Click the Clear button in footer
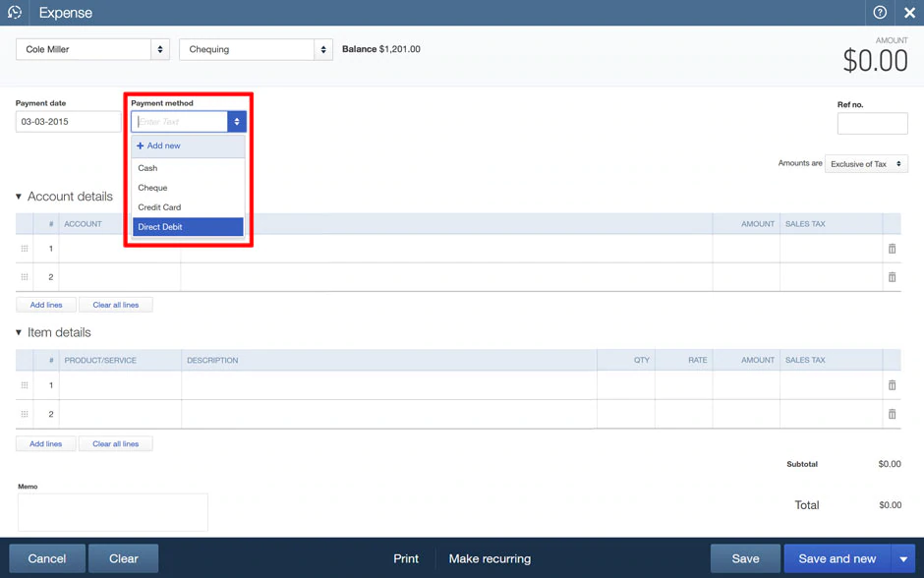This screenshot has height=578, width=924. (x=123, y=558)
